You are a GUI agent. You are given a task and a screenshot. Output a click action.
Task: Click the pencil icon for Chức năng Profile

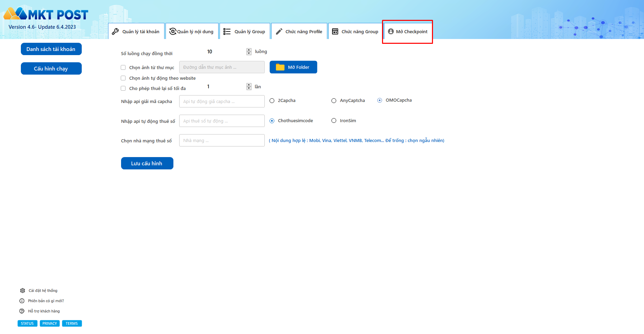point(279,31)
